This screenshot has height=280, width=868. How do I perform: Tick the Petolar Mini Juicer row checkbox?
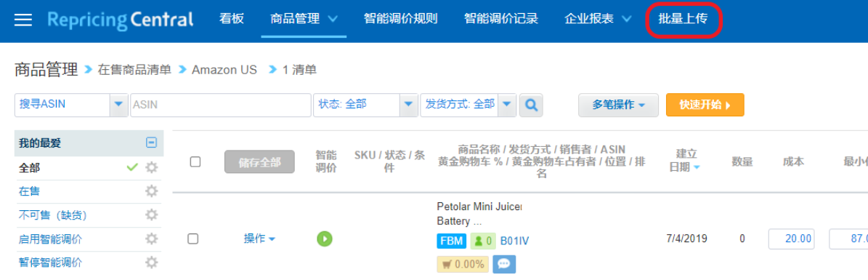tap(192, 239)
